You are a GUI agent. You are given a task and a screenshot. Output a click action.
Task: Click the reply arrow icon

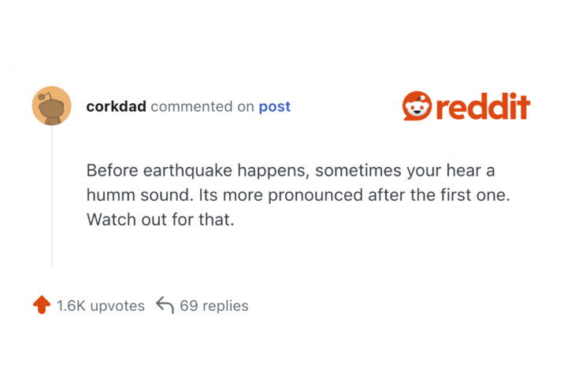point(165,305)
